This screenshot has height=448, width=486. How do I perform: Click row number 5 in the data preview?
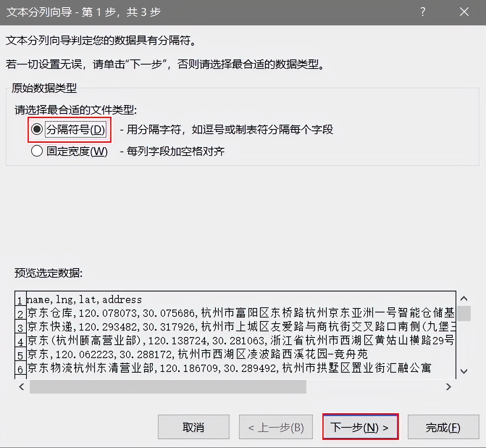point(20,354)
